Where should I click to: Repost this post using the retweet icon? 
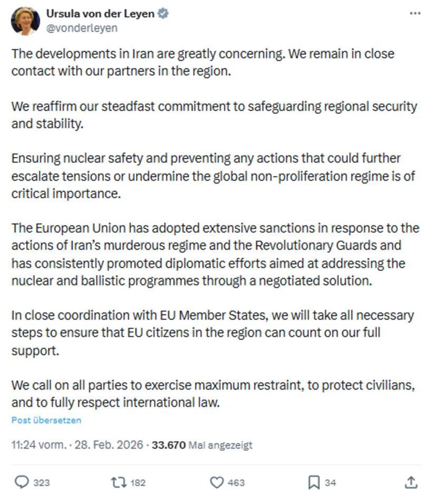117,482
